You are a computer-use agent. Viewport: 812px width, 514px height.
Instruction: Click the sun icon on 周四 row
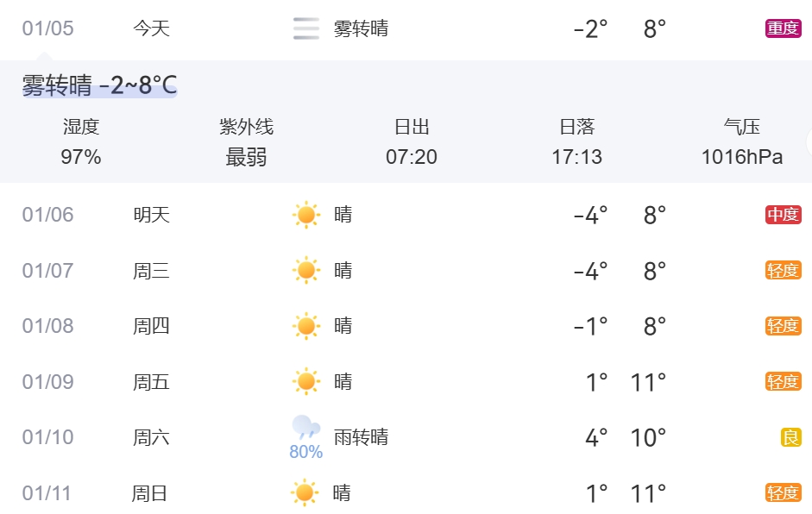pyautogui.click(x=306, y=326)
